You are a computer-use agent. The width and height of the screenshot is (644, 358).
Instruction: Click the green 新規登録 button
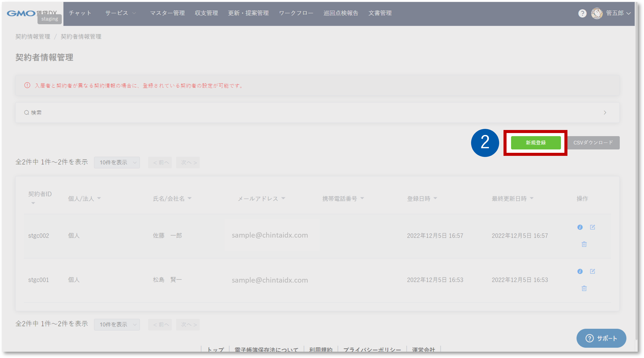point(535,143)
